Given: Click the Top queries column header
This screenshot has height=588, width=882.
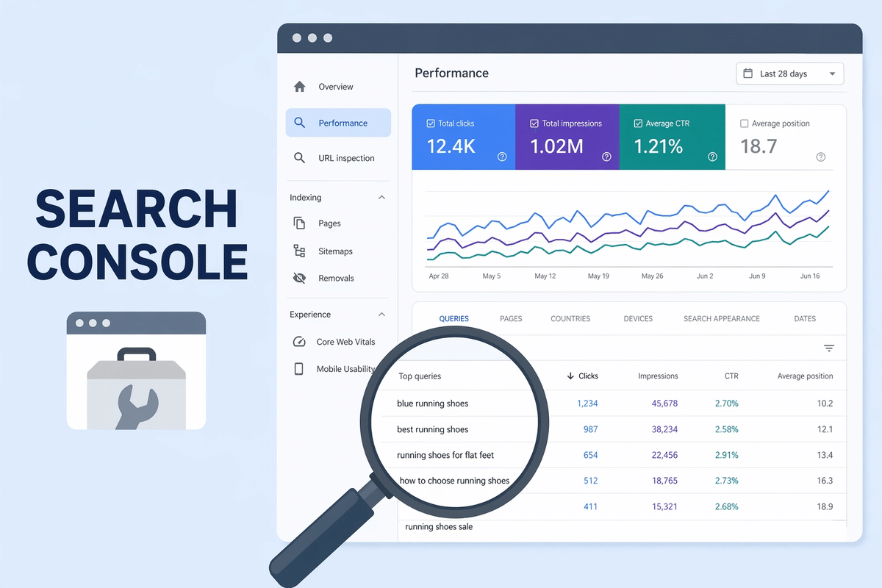Looking at the screenshot, I should coord(420,376).
